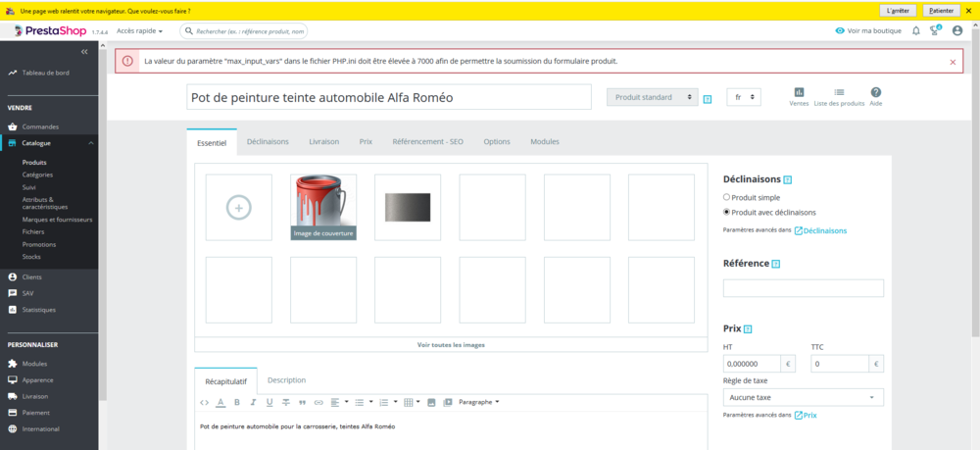Click the add image plus icon
Screen dimensions: 980x450
(x=239, y=208)
